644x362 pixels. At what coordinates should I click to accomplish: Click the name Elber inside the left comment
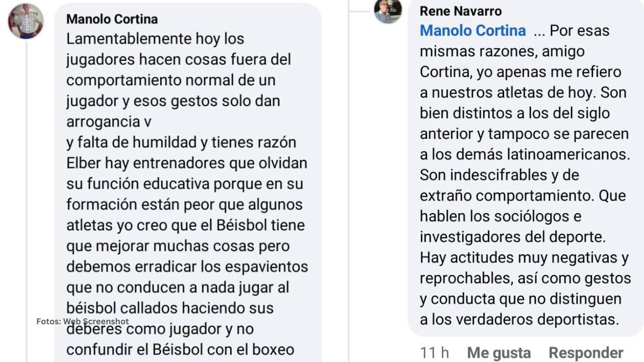pyautogui.click(x=84, y=163)
